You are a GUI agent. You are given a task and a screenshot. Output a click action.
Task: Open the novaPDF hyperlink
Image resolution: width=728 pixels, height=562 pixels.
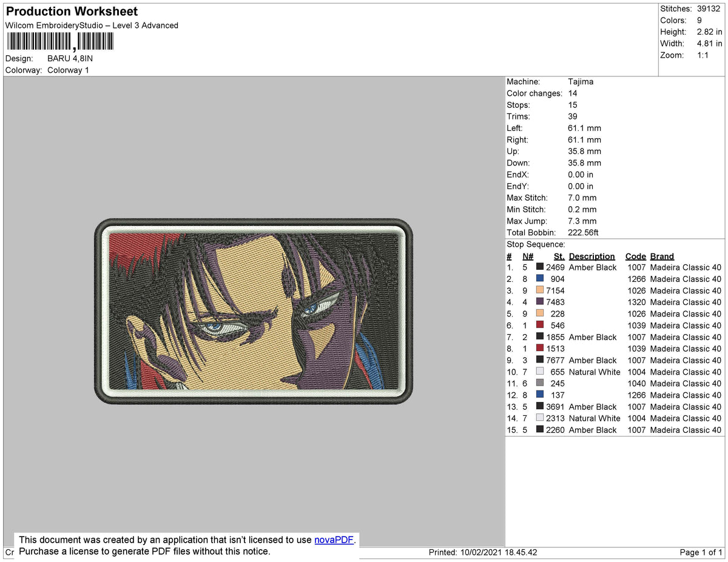333,540
